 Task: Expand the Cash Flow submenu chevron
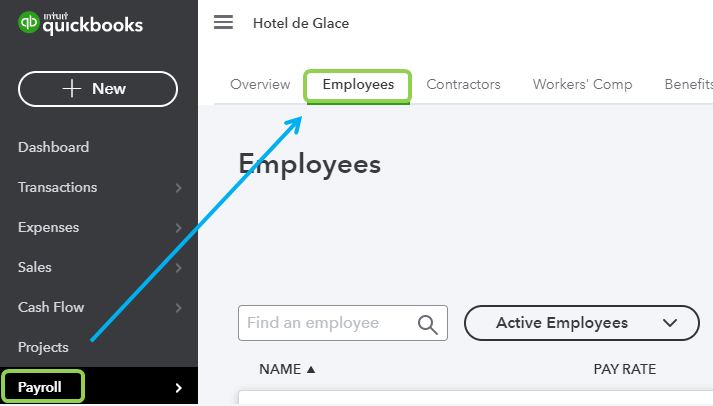[179, 308]
